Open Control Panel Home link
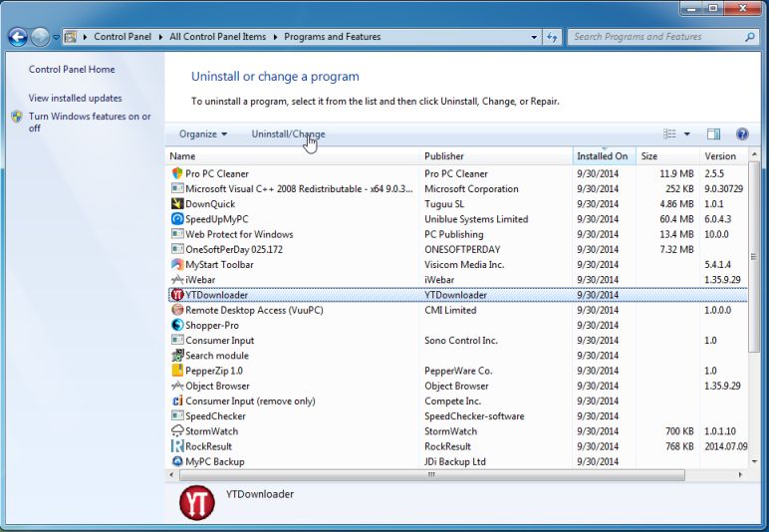The height and width of the screenshot is (532, 769). point(72,70)
